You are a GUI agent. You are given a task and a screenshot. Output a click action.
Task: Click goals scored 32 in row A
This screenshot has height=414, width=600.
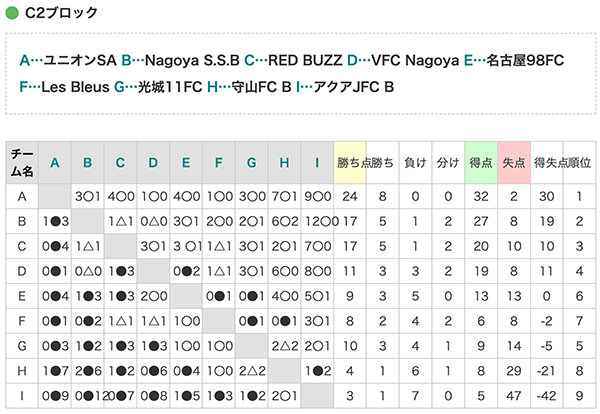point(481,196)
